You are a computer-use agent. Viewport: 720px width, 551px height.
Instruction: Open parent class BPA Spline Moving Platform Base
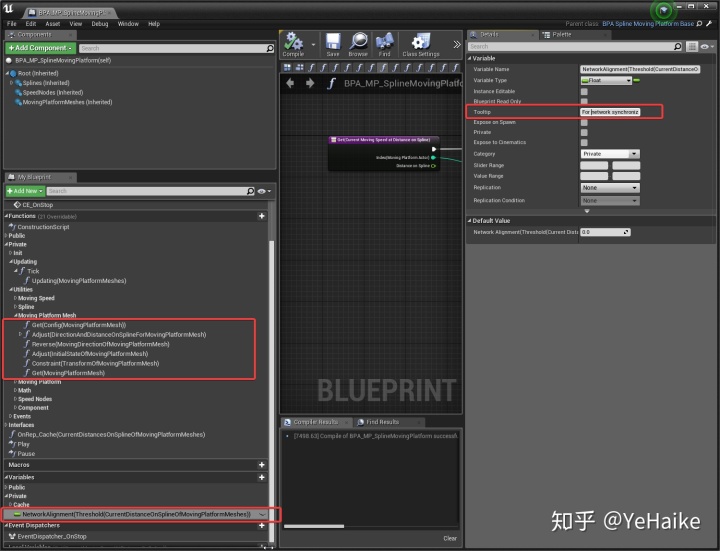[x=648, y=23]
